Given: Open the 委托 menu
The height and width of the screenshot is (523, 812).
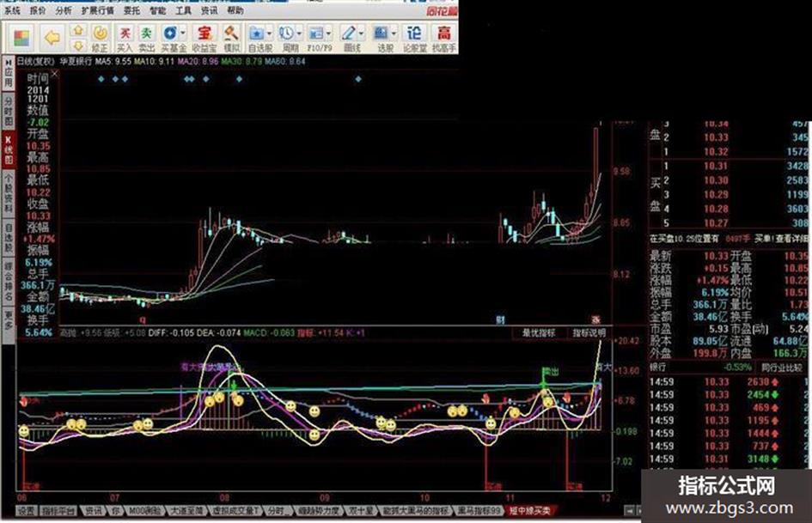Looking at the screenshot, I should tap(131, 10).
